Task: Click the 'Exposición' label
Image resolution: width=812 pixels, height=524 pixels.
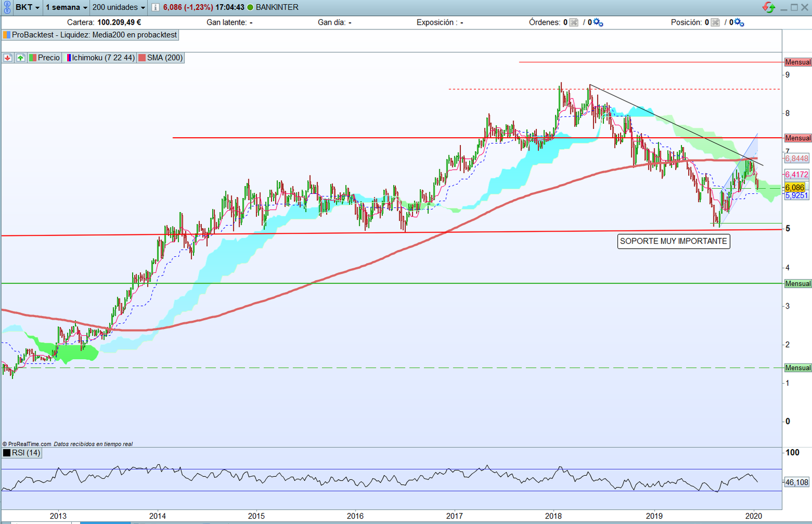Action: pos(437,23)
